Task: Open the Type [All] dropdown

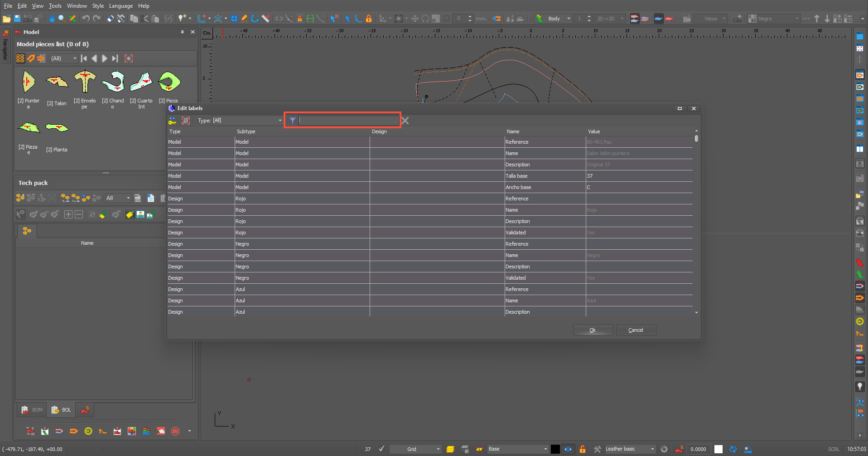Action: click(239, 121)
